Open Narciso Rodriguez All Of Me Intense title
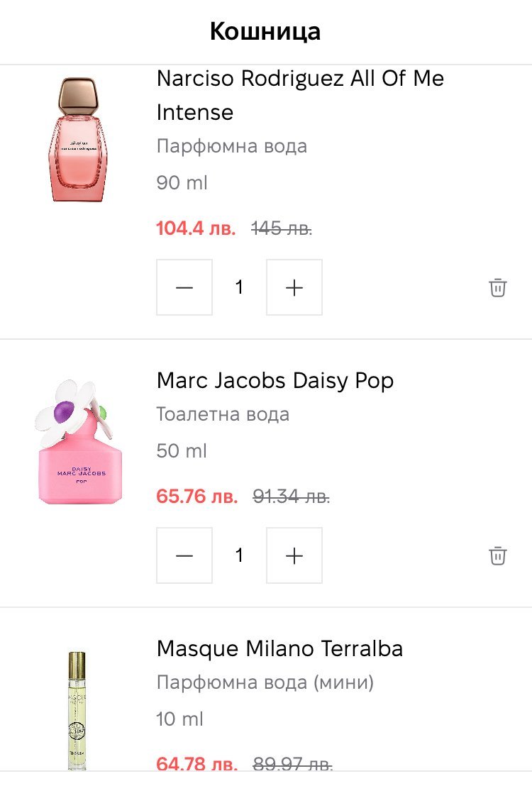 299,94
